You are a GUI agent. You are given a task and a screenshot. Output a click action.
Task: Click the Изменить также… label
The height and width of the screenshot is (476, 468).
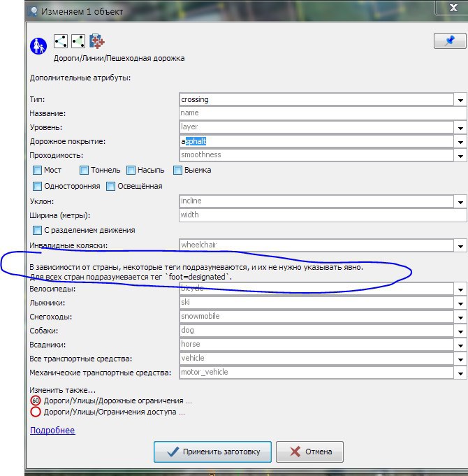click(x=62, y=390)
